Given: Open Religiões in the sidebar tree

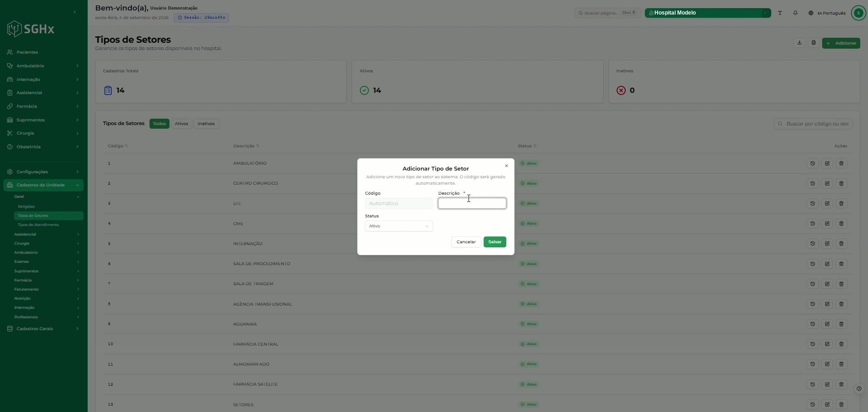Looking at the screenshot, I should 26,206.
